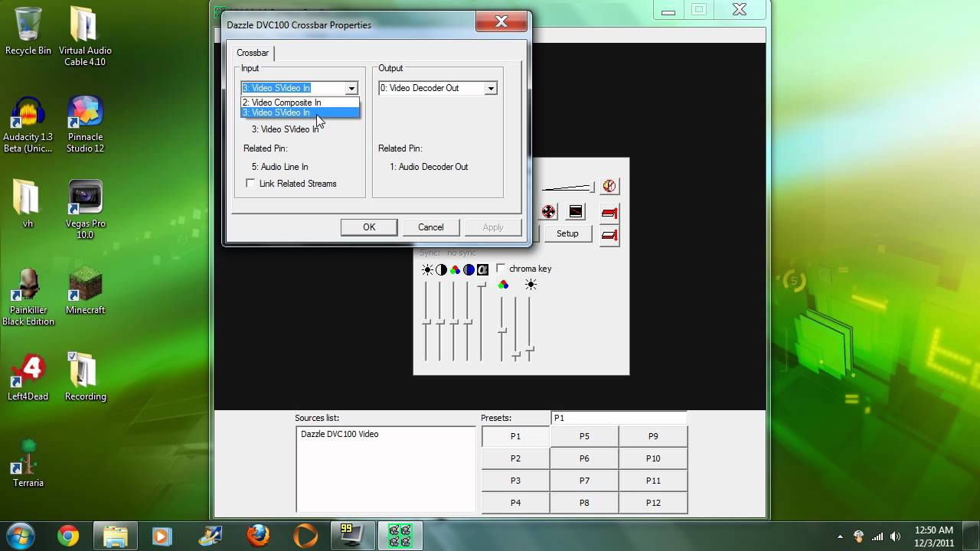980x551 pixels.
Task: Select preset P6 button
Action: pos(584,458)
